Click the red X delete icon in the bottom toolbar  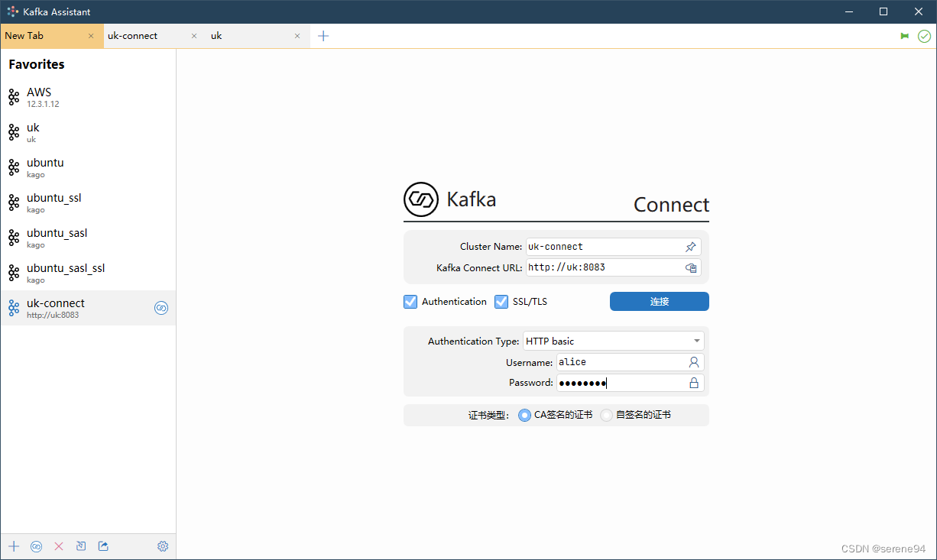click(x=59, y=546)
